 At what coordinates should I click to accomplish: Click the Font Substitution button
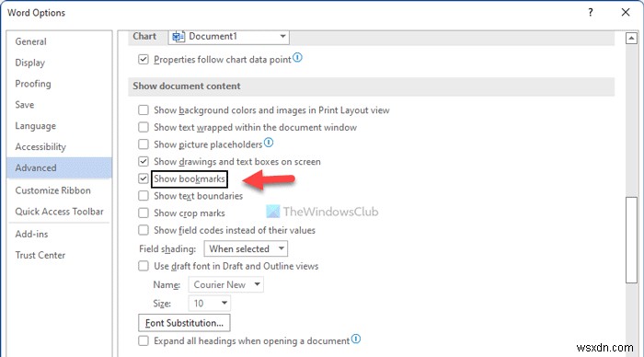[x=184, y=323]
